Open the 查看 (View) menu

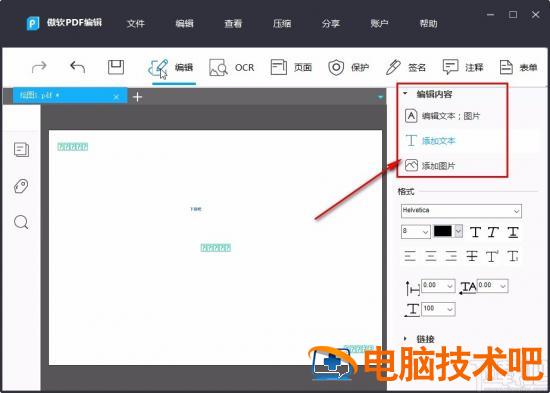click(x=233, y=24)
